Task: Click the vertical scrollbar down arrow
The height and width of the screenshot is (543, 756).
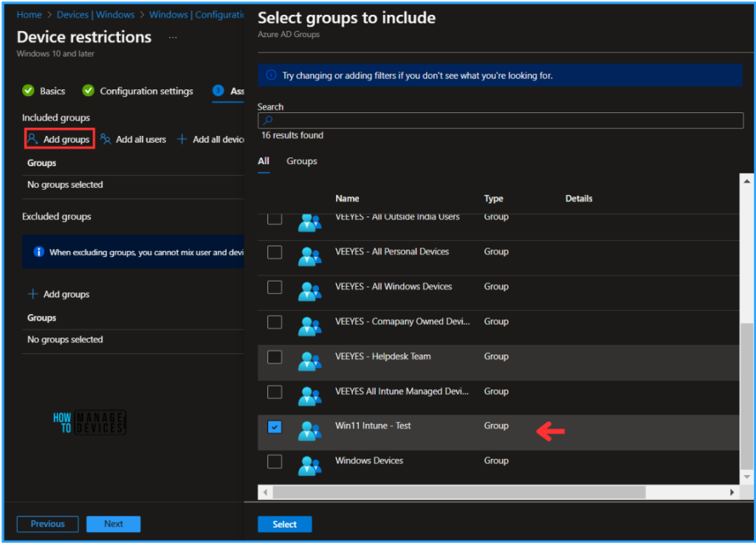Action: pos(746,477)
